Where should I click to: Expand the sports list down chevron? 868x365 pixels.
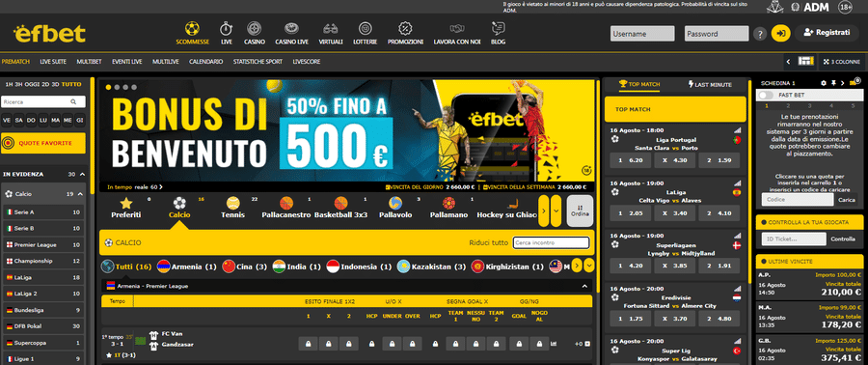[x=556, y=211]
